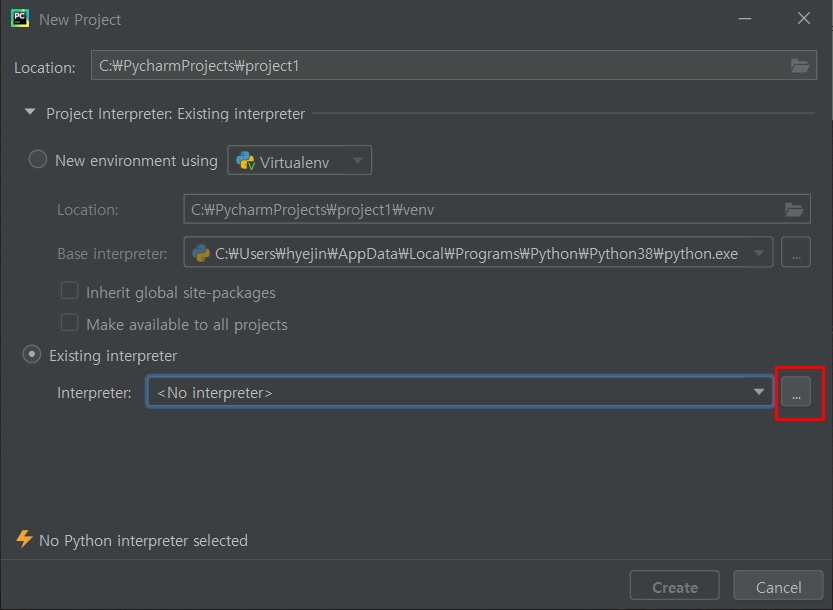Click the Virtualenv Python icon
The height and width of the screenshot is (610, 833).
point(245,161)
